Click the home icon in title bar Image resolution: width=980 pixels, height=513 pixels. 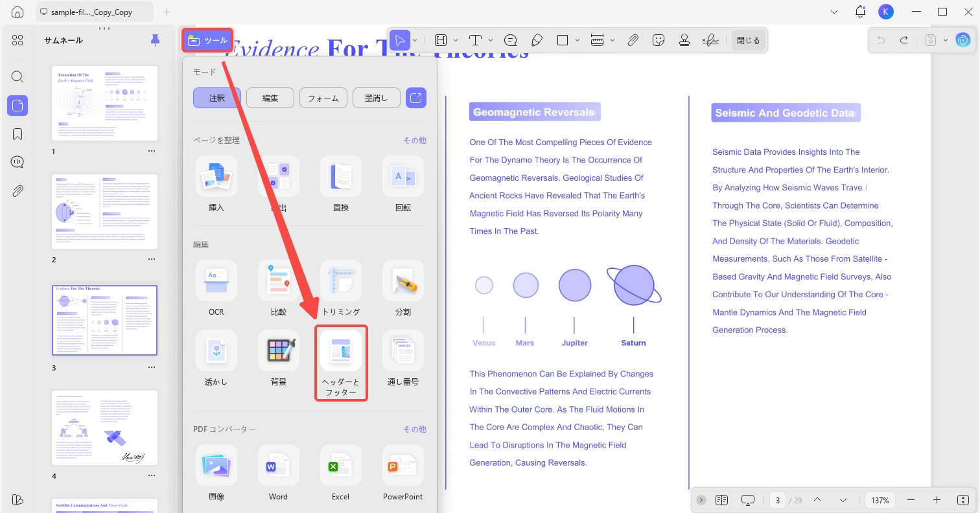point(17,12)
